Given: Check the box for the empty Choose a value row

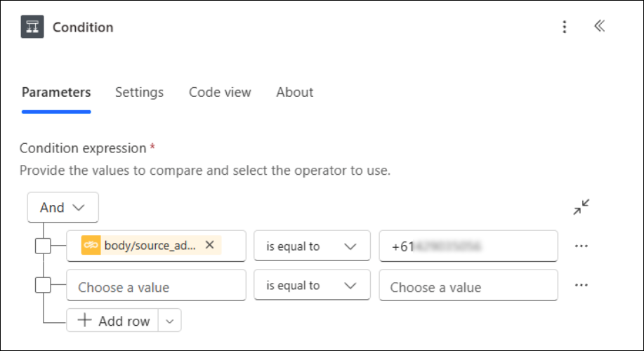Looking at the screenshot, I should tap(43, 285).
